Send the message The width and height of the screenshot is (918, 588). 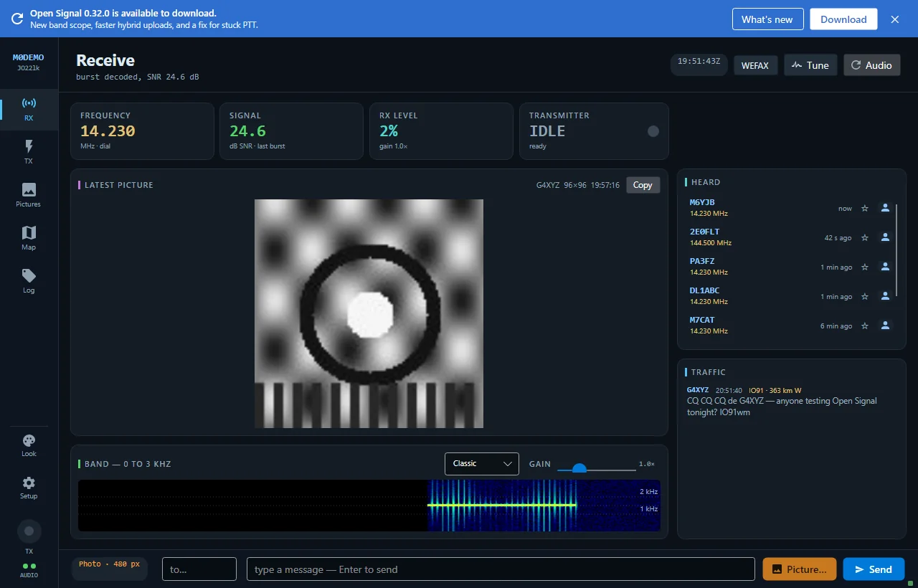coord(874,569)
